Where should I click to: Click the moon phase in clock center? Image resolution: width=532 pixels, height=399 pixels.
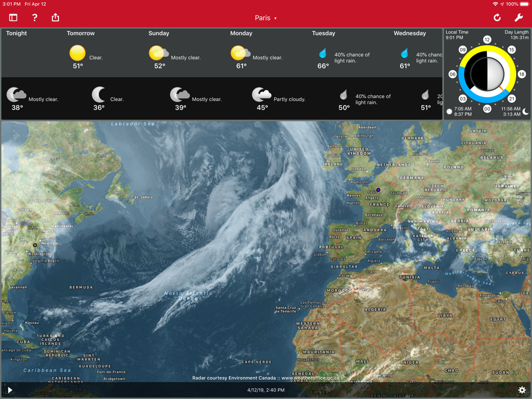pyautogui.click(x=487, y=74)
